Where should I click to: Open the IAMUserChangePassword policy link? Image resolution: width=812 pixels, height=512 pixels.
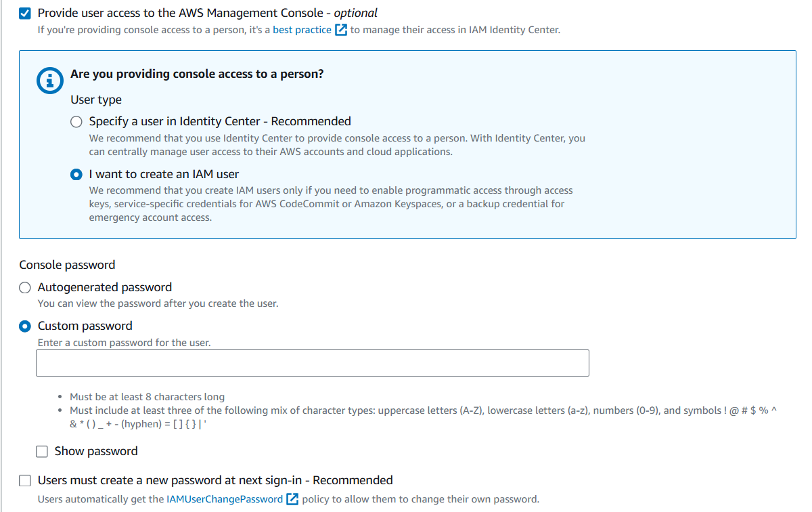[x=225, y=499]
